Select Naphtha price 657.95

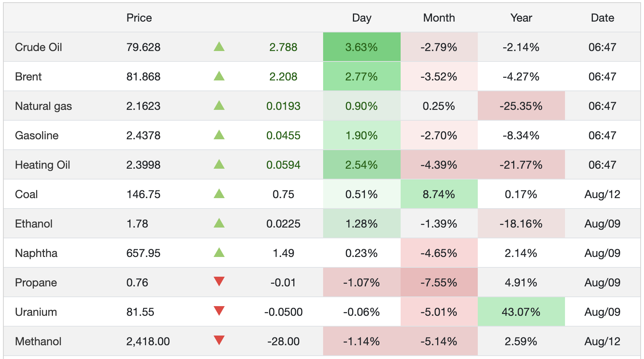pos(143,253)
